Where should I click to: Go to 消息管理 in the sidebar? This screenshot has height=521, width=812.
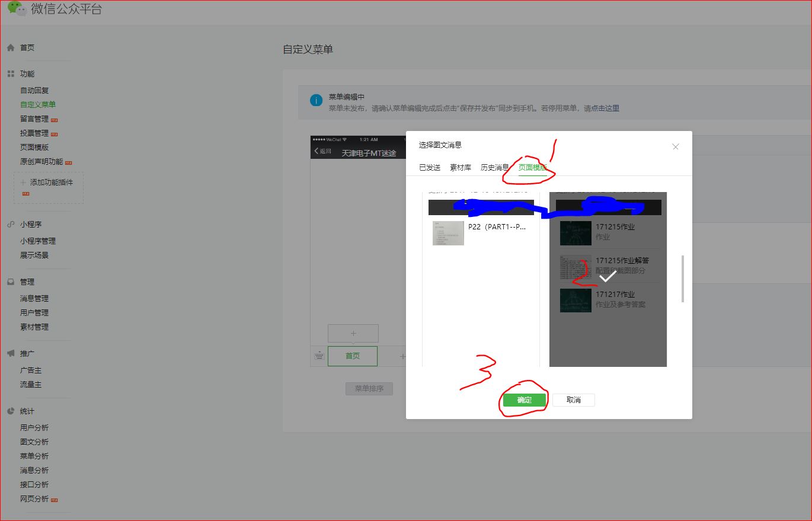(x=34, y=298)
